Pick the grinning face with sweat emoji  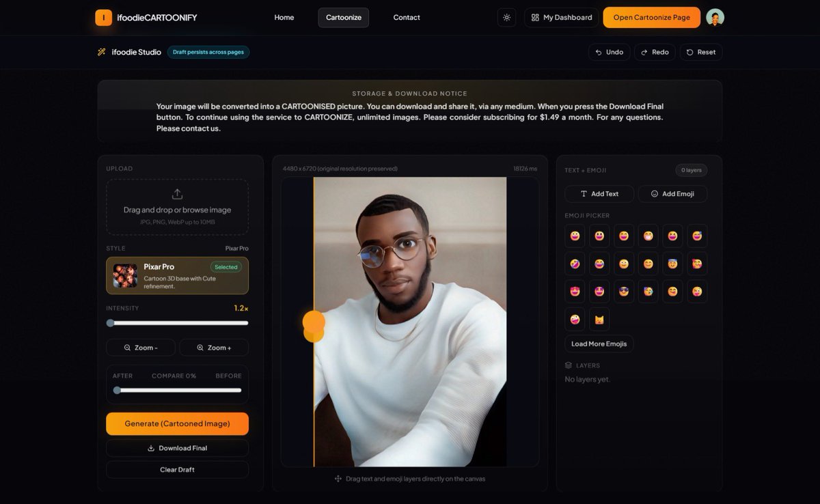[x=697, y=236]
